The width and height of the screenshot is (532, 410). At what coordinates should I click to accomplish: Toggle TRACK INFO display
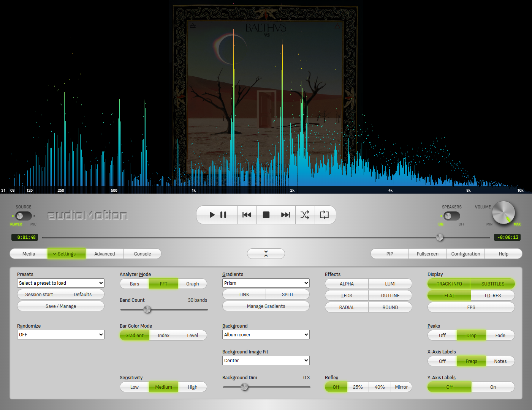(x=449, y=284)
